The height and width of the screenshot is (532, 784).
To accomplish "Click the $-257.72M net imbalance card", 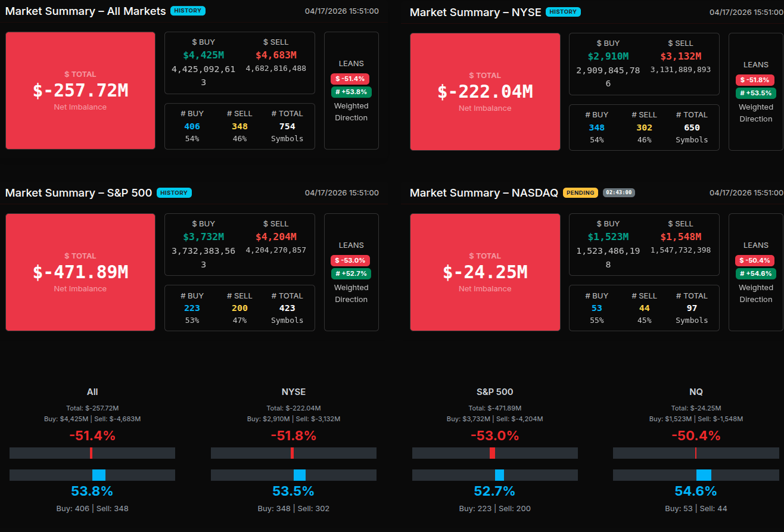I will (80, 91).
